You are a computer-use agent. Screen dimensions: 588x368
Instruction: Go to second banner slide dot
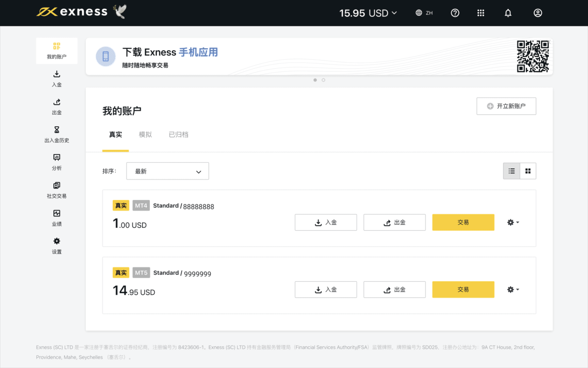pos(323,80)
